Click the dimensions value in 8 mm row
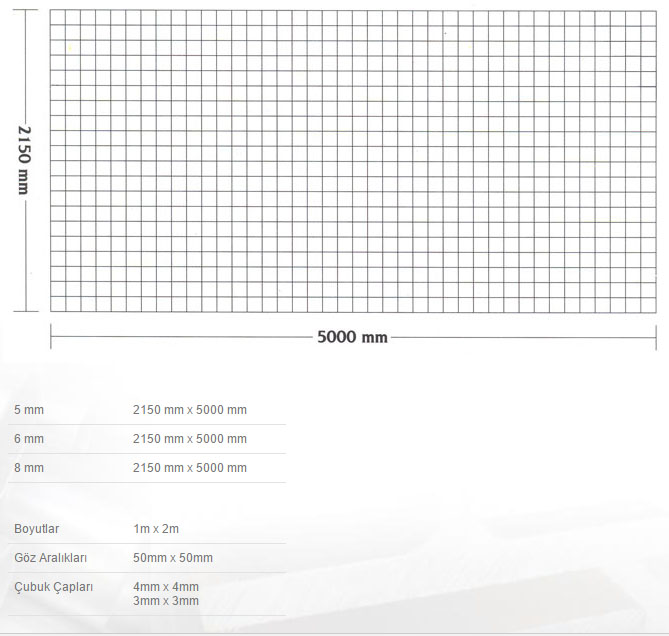 click(189, 468)
